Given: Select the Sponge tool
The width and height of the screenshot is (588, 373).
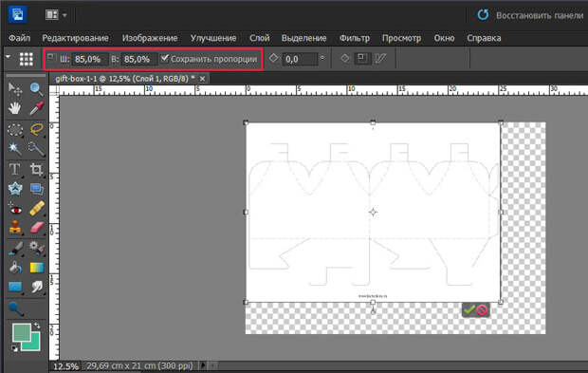Looking at the screenshot, I should point(15,309).
